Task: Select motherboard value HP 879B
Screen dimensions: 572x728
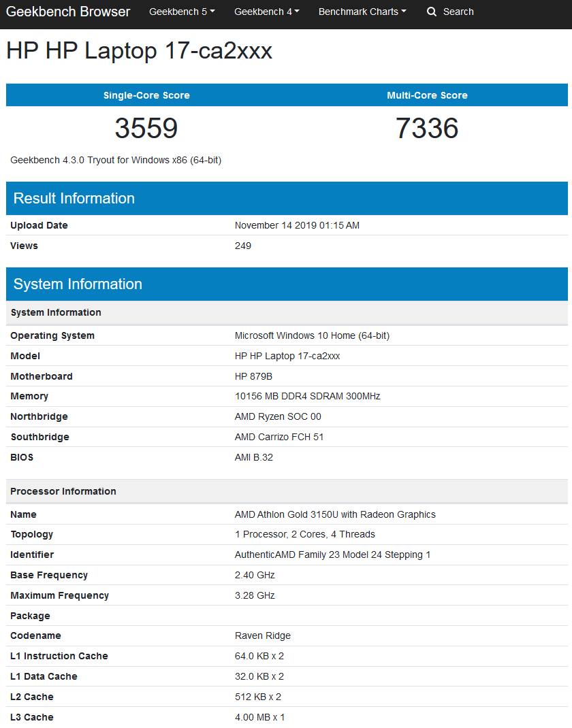Action: pos(253,376)
